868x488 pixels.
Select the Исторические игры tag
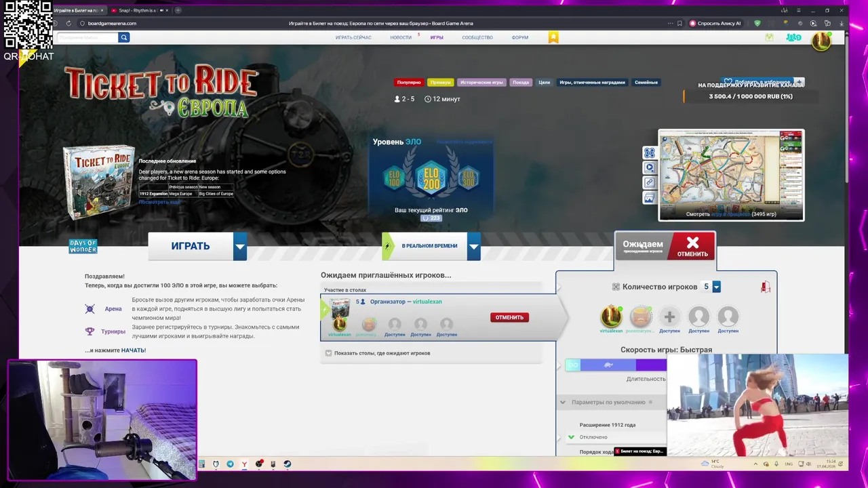[481, 82]
